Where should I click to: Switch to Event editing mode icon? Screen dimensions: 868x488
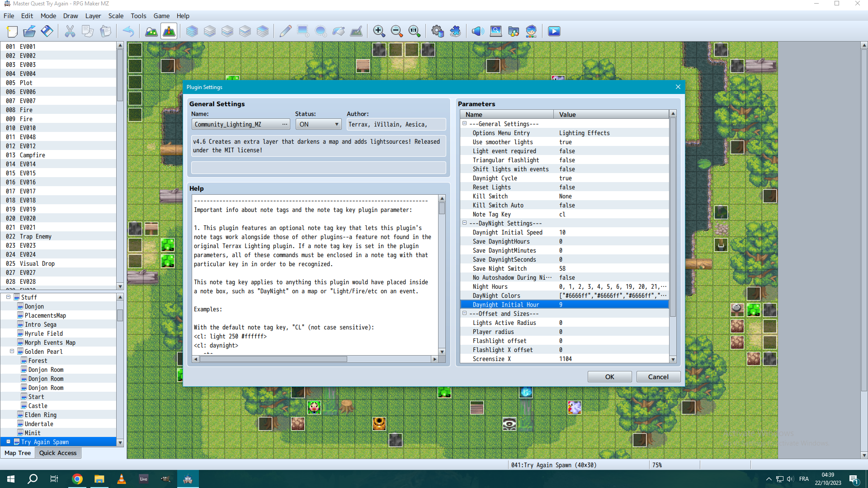169,31
